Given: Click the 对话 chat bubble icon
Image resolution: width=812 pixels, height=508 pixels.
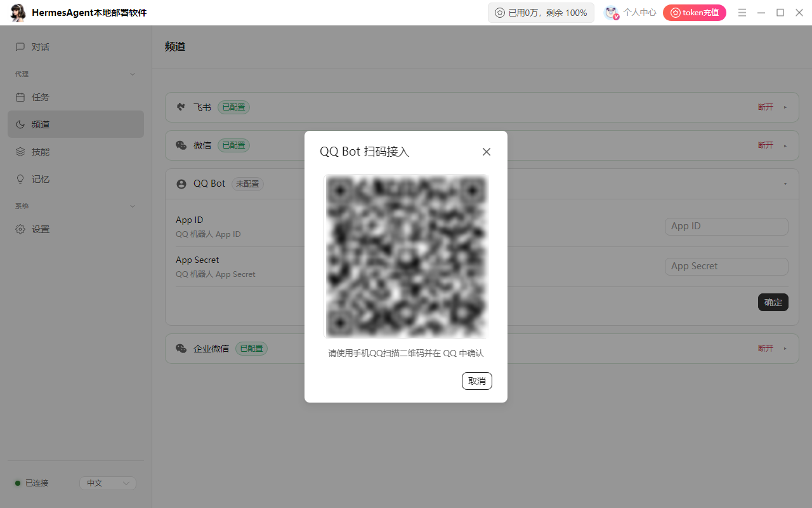Looking at the screenshot, I should coord(20,47).
